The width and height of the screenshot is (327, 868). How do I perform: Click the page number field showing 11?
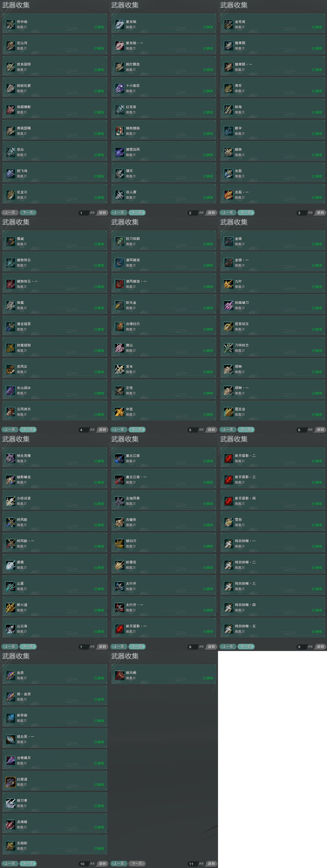tap(192, 864)
